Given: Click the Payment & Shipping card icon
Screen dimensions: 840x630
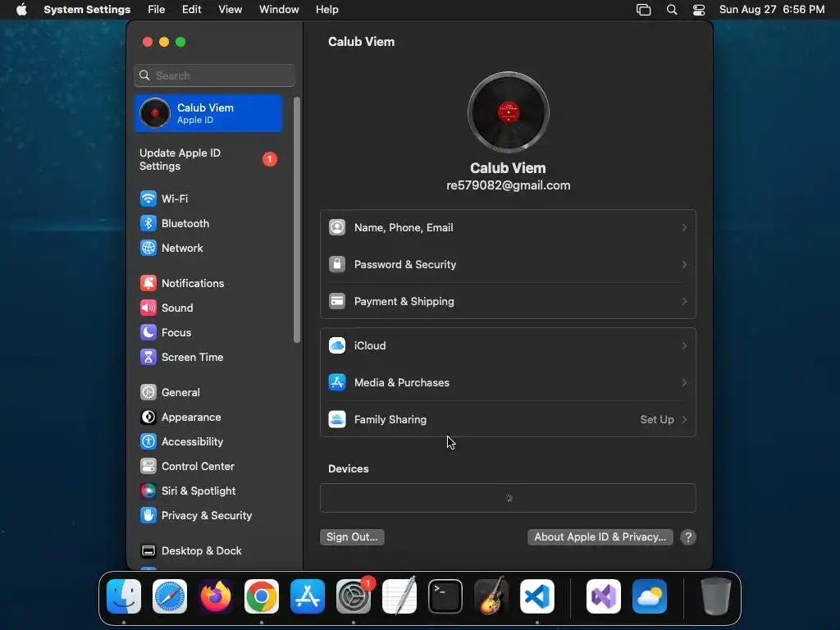Looking at the screenshot, I should [x=337, y=302].
